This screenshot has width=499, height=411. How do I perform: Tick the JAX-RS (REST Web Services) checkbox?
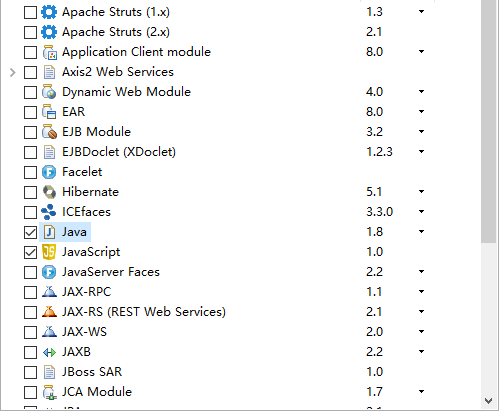pyautogui.click(x=30, y=312)
